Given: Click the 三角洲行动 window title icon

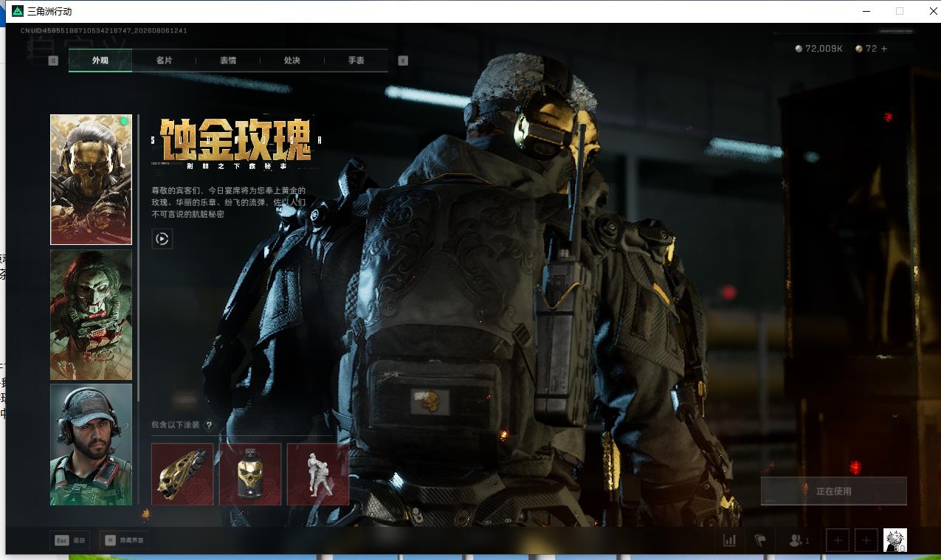Looking at the screenshot, I should 18,11.
